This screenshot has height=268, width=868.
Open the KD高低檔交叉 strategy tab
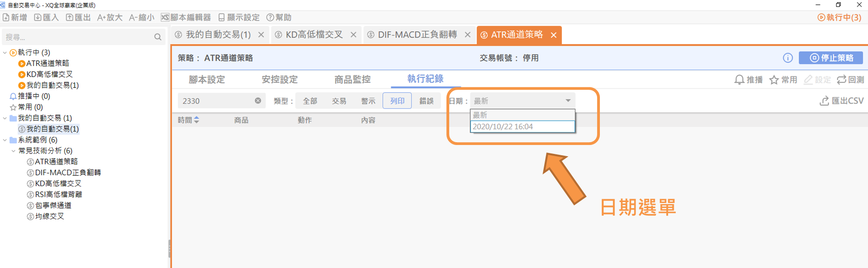click(314, 35)
